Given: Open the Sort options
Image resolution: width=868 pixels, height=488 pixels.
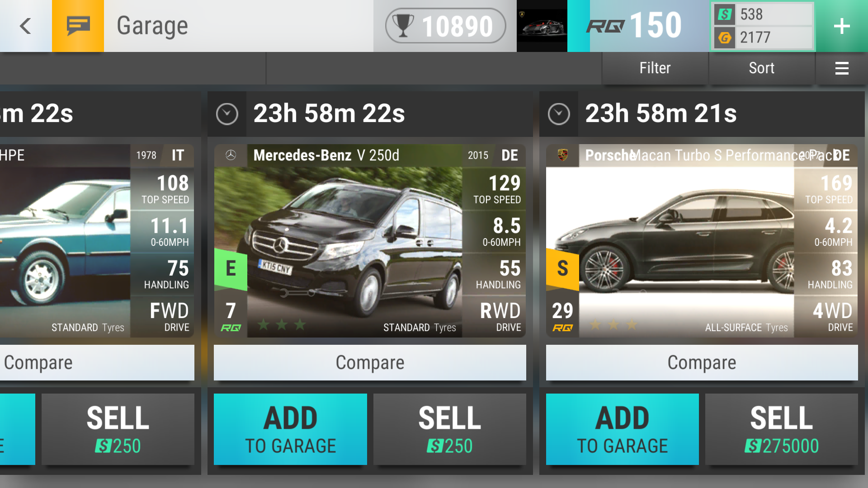Looking at the screenshot, I should 762,68.
